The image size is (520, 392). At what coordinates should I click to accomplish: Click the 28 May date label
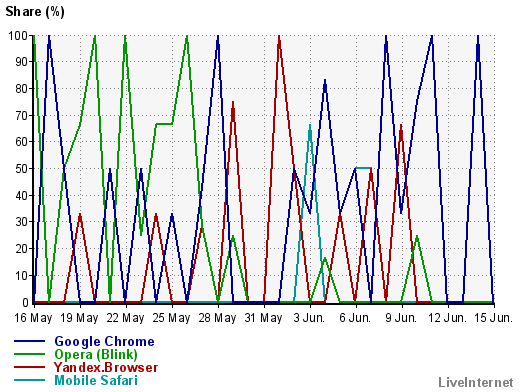coord(217,318)
